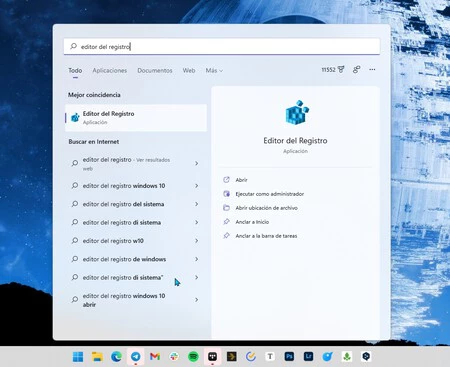
Task: Open Telegram from the taskbar
Action: click(x=136, y=357)
